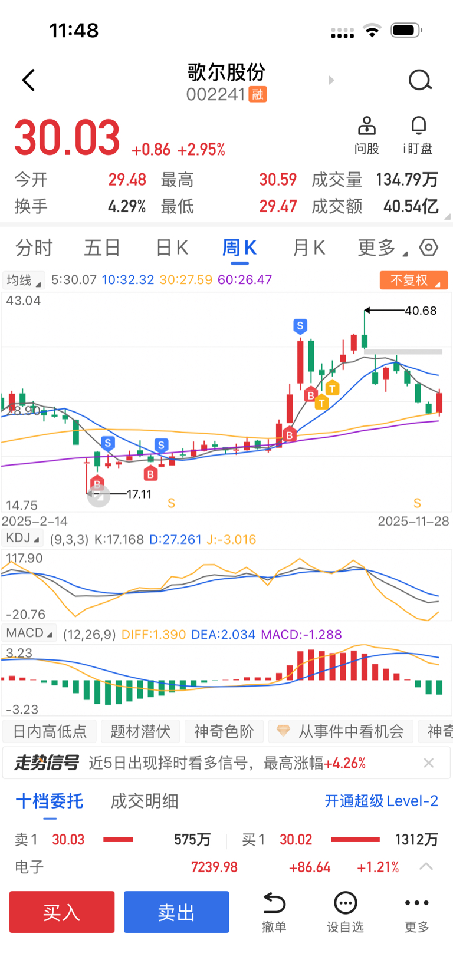The width and height of the screenshot is (453, 980).
Task: Open the MACD indicator dropdown
Action: click(x=29, y=633)
